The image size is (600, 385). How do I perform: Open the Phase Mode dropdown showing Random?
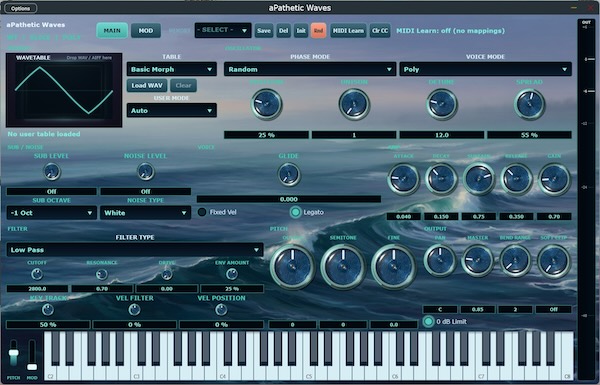tap(310, 69)
